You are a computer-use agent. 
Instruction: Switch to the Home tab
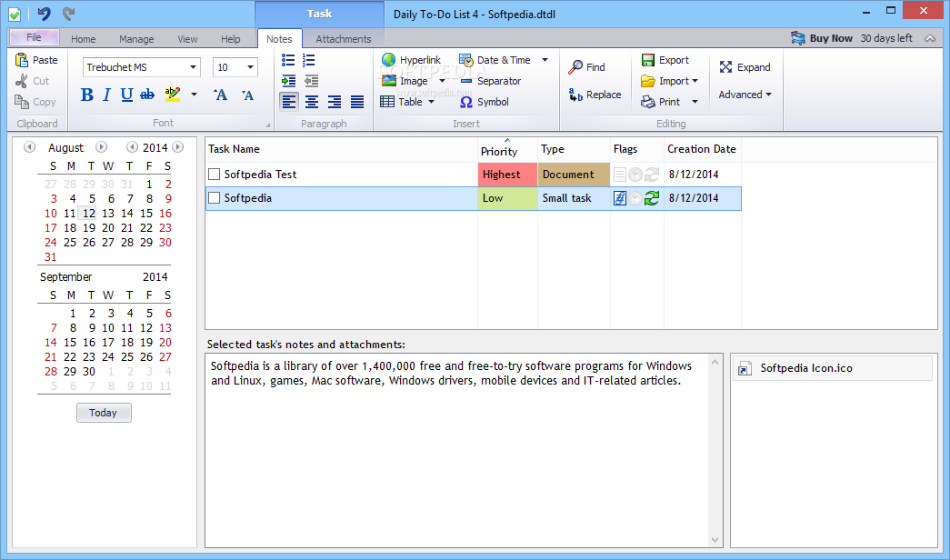83,39
